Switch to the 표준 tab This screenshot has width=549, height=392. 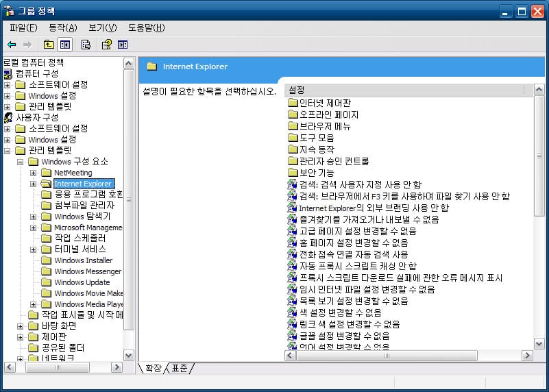pos(180,369)
